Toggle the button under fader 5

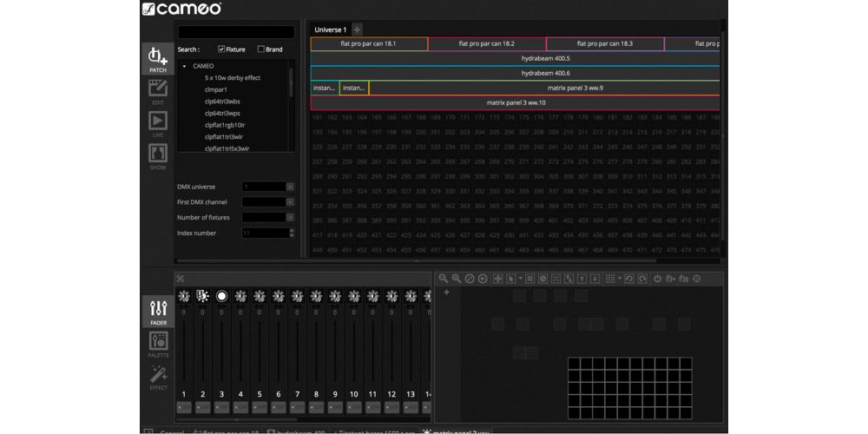[x=259, y=407]
